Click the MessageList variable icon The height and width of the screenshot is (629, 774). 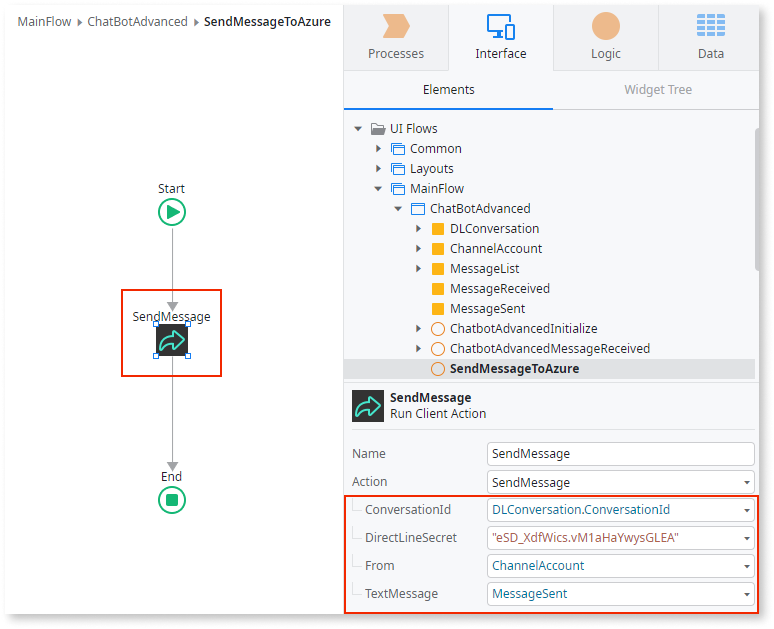click(x=438, y=269)
